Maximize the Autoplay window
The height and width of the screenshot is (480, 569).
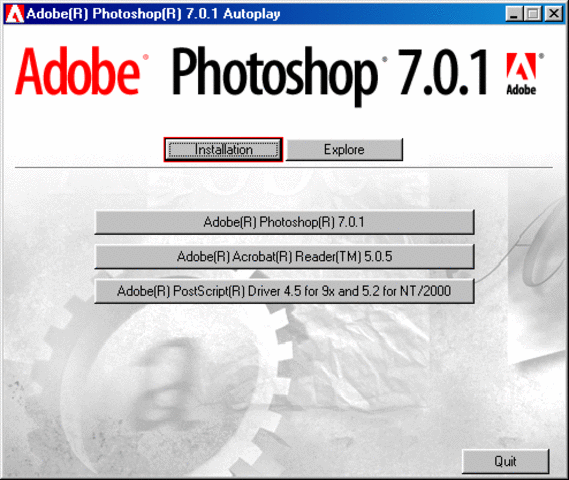(533, 14)
